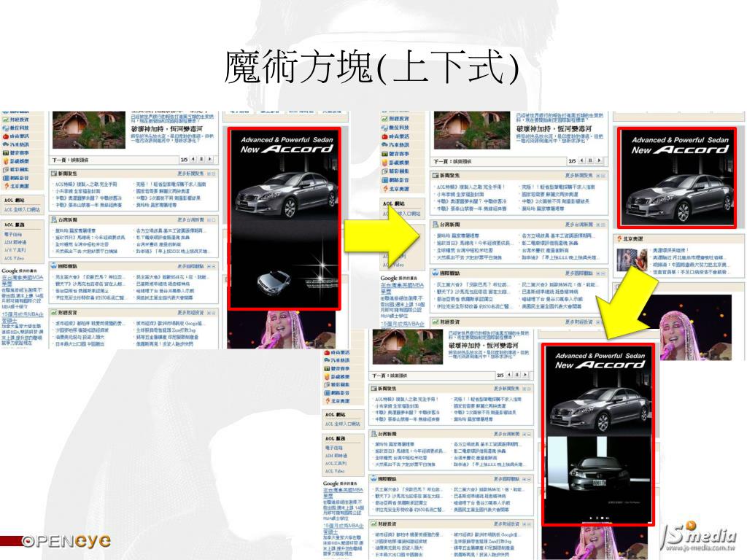
Task: Open 體育賽事 icon in bottom screenshot sidebar
Action: [x=328, y=368]
